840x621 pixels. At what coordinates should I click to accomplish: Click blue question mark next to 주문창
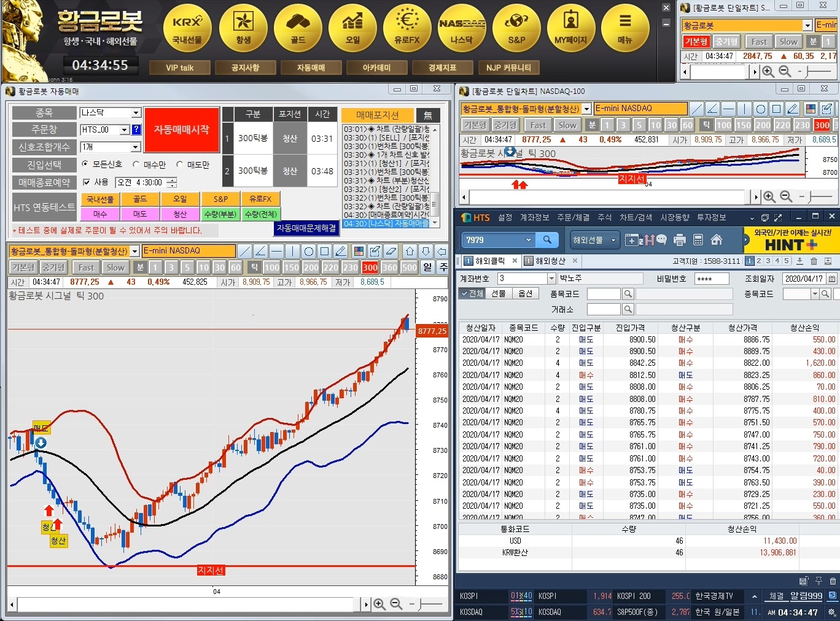(x=136, y=129)
